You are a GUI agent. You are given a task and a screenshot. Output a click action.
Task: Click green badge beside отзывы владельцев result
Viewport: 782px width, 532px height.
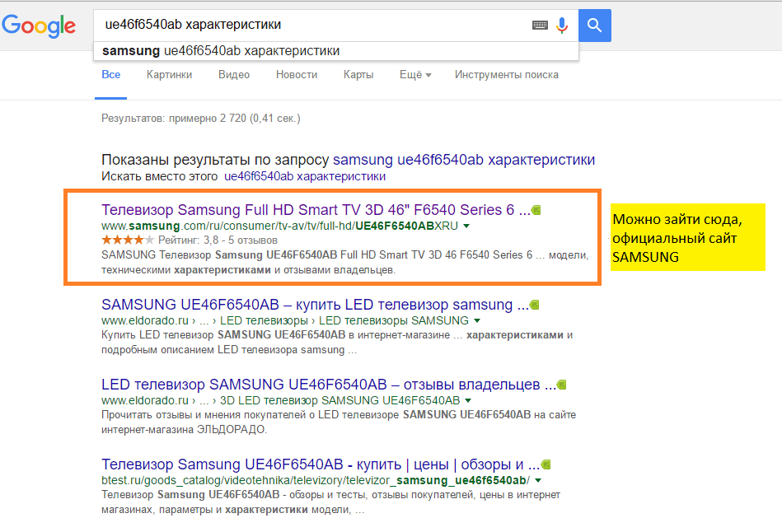pyautogui.click(x=561, y=385)
